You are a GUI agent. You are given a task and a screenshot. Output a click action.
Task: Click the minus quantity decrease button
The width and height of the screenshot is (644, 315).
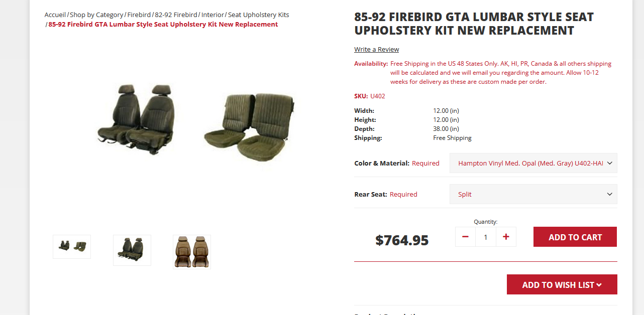pos(465,237)
